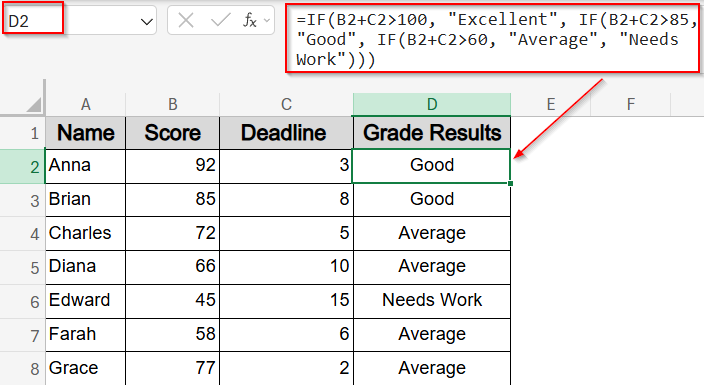The image size is (704, 385).
Task: Click the Score header cell
Action: click(172, 133)
